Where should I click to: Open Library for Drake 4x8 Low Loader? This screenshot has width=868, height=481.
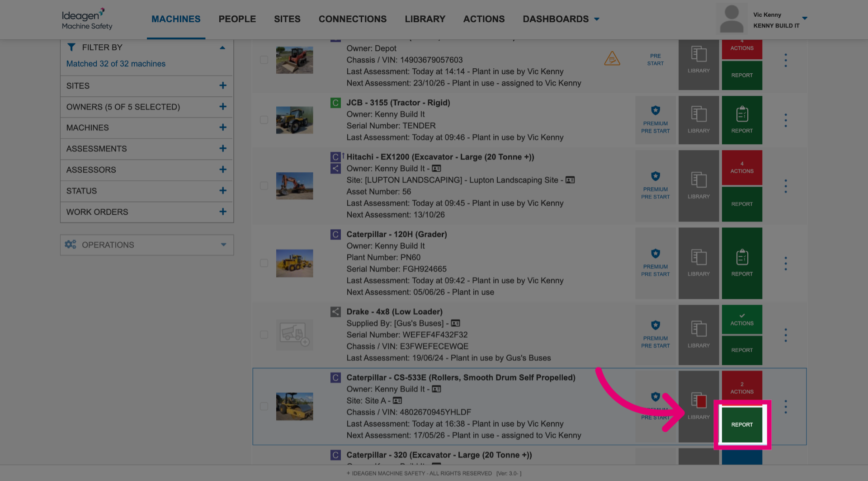(x=698, y=335)
